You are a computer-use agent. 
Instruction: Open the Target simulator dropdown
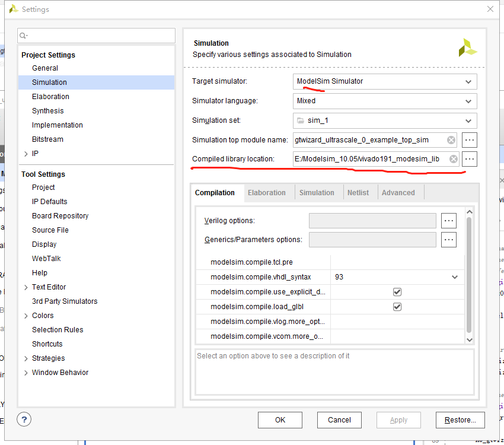coord(468,82)
